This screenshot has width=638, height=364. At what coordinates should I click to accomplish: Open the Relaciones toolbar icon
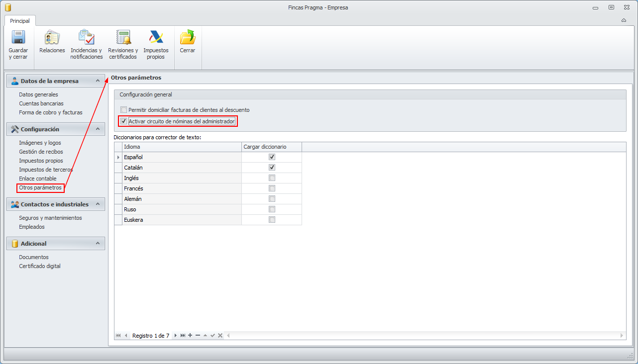pyautogui.click(x=52, y=38)
